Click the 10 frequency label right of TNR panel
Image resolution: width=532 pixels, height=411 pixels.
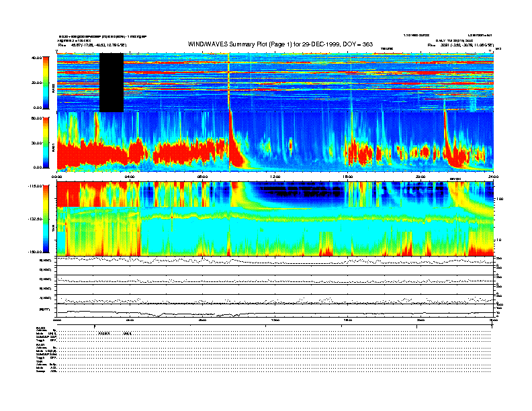pos(498,240)
